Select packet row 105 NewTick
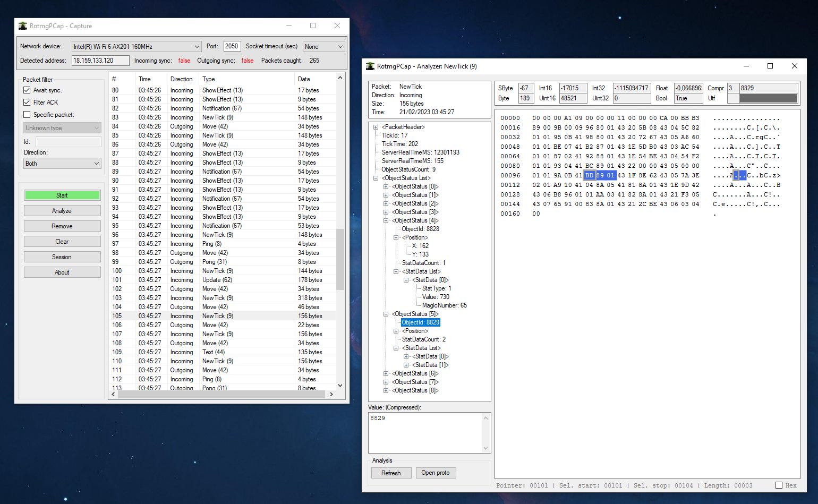The height and width of the screenshot is (504, 818). 222,316
